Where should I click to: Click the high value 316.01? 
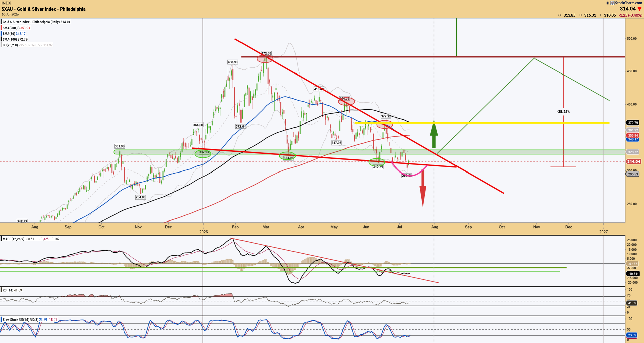(x=590, y=15)
